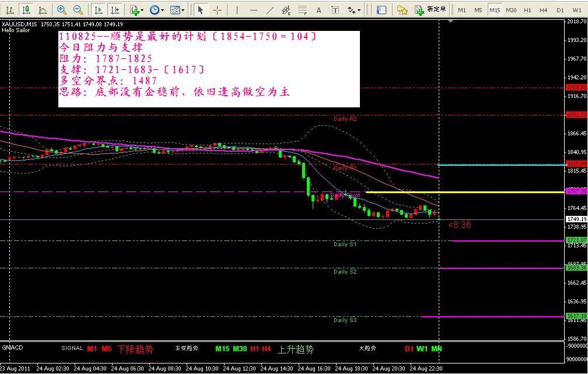
Task: Click the 新定单 new order button
Action: point(430,10)
